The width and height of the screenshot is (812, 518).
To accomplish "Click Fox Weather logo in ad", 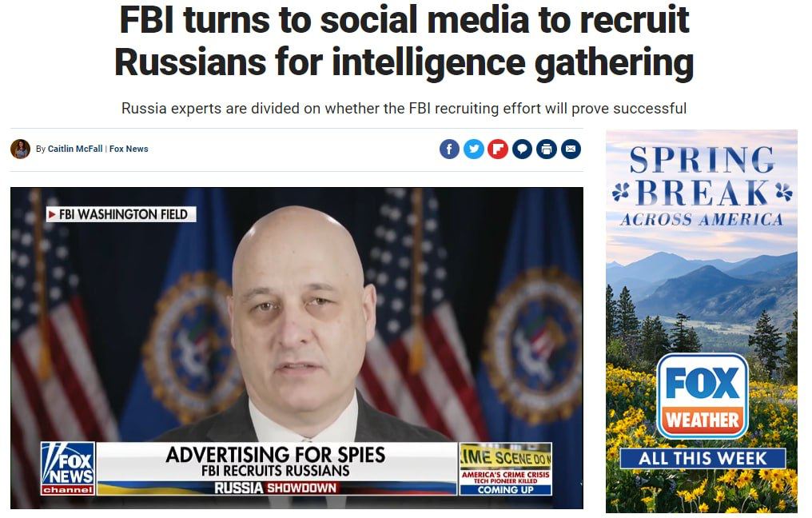I will (703, 396).
